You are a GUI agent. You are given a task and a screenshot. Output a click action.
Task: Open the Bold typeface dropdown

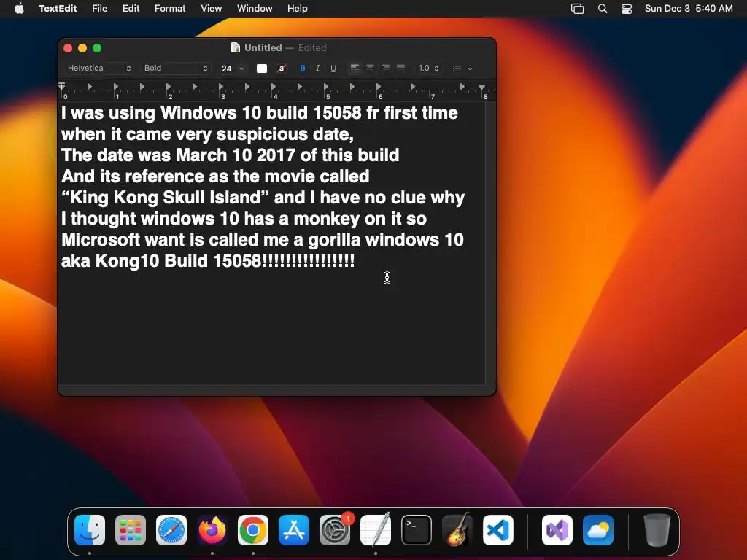click(x=176, y=68)
